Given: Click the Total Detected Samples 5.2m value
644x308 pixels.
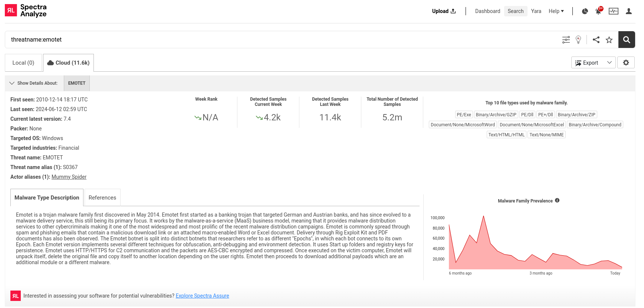Looking at the screenshot, I should [392, 117].
